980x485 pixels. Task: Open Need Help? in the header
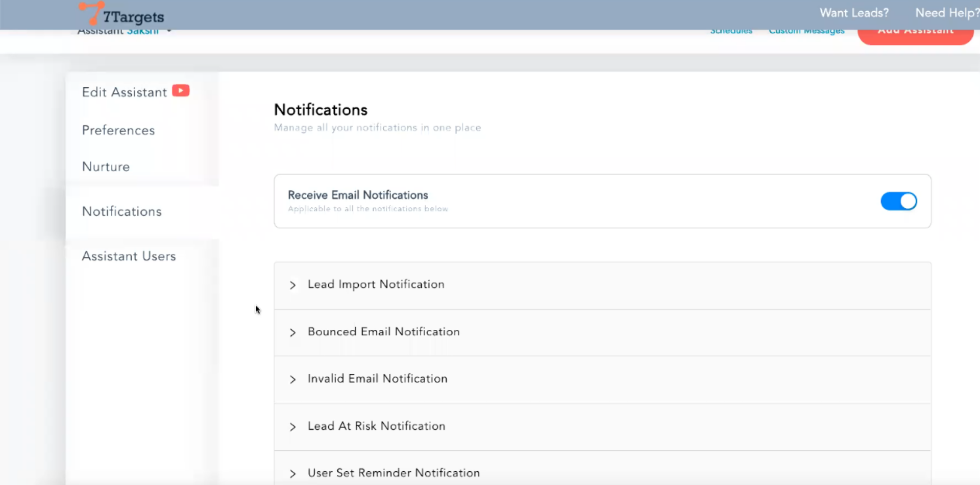(x=947, y=13)
